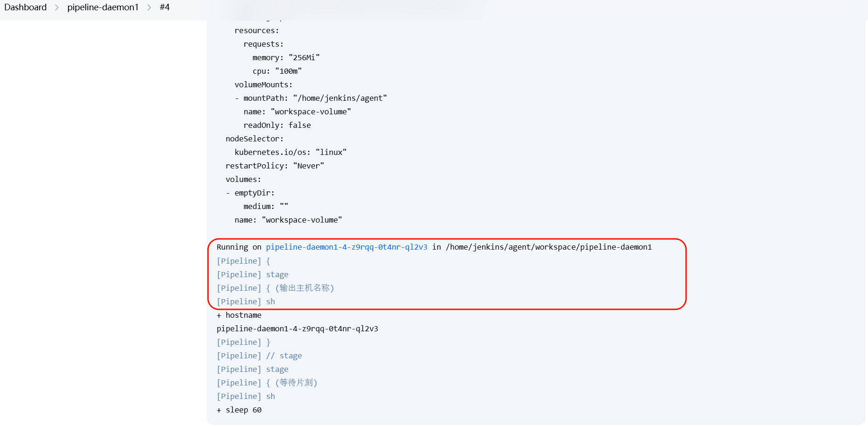Image resolution: width=868 pixels, height=426 pixels.
Task: Select the '+ hostname' command line
Action: (x=239, y=315)
